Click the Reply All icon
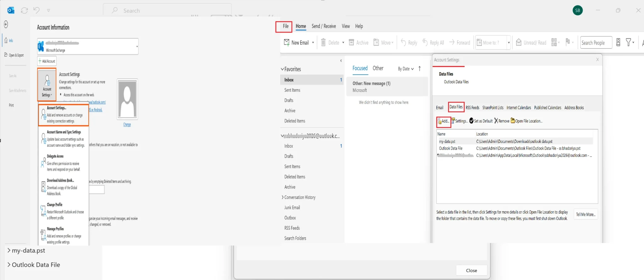 click(425, 42)
